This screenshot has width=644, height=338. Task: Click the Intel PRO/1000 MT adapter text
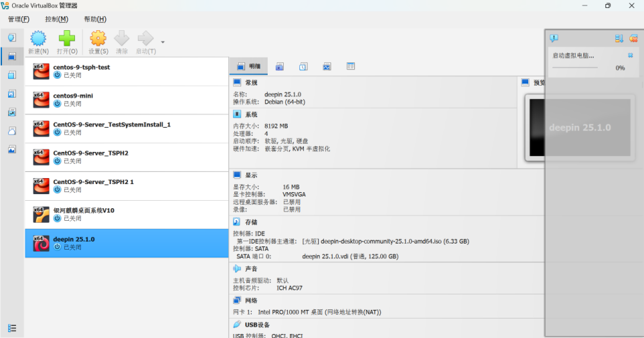(x=319, y=312)
